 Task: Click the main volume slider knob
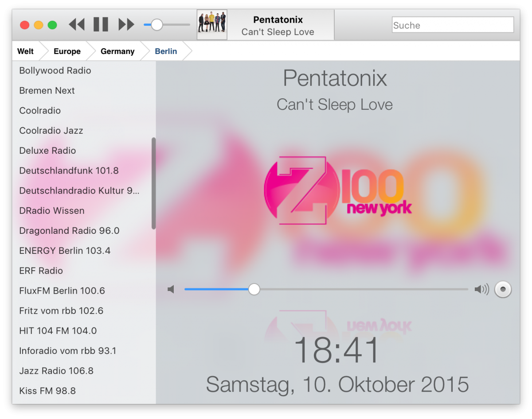[x=254, y=289]
